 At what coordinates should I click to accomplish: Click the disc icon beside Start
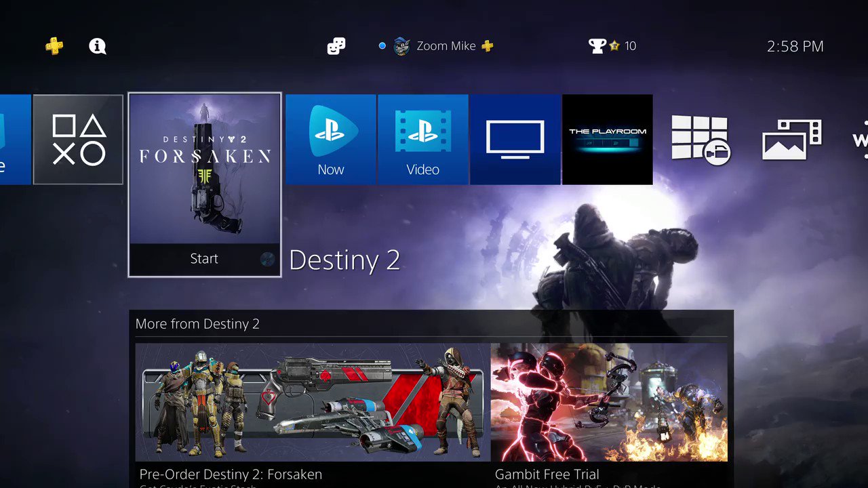point(267,259)
